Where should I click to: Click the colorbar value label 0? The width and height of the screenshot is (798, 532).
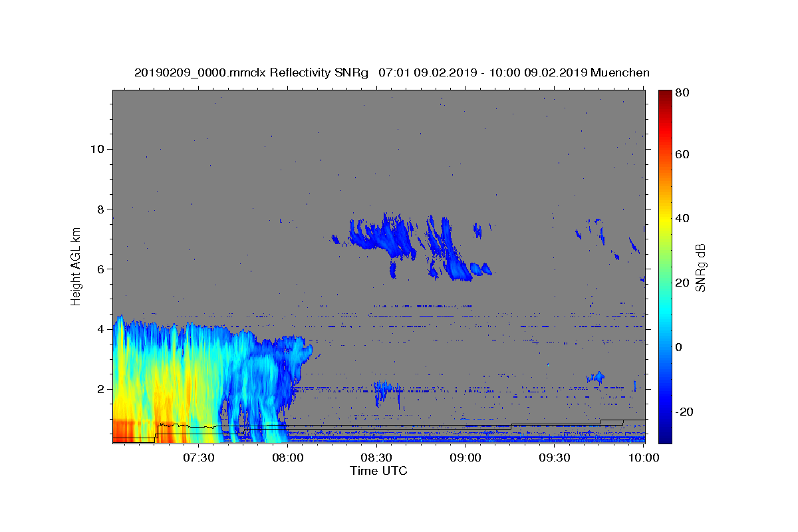pyautogui.click(x=680, y=347)
